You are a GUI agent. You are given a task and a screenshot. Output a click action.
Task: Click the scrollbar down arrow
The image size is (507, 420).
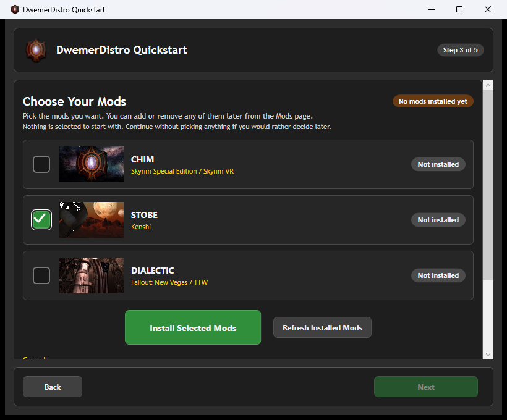488,355
